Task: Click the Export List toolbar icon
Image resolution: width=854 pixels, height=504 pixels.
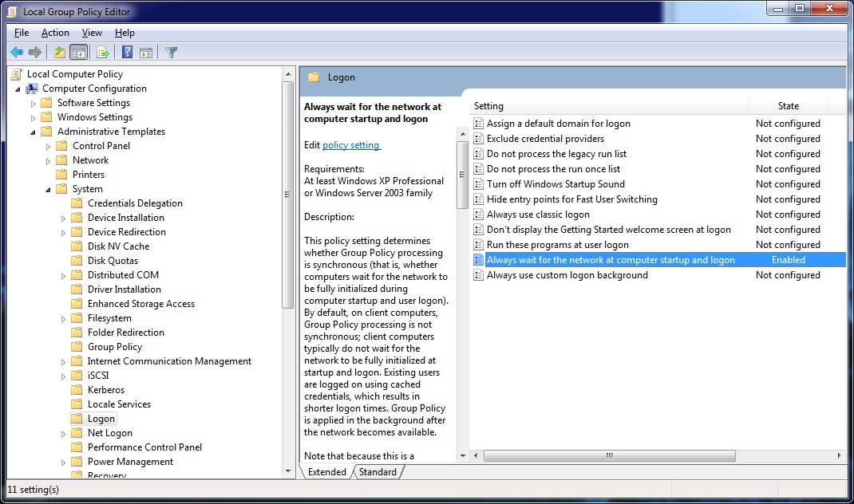Action: 103,53
